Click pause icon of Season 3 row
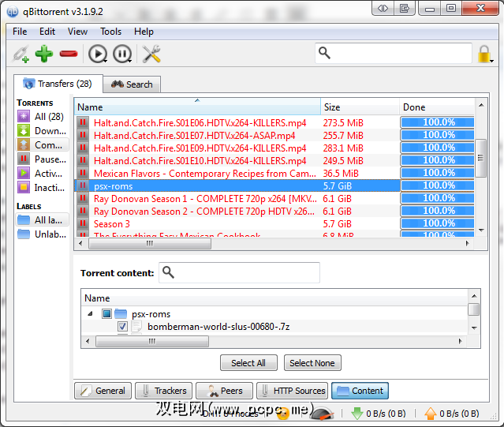This screenshot has width=504, height=427. pos(83,223)
